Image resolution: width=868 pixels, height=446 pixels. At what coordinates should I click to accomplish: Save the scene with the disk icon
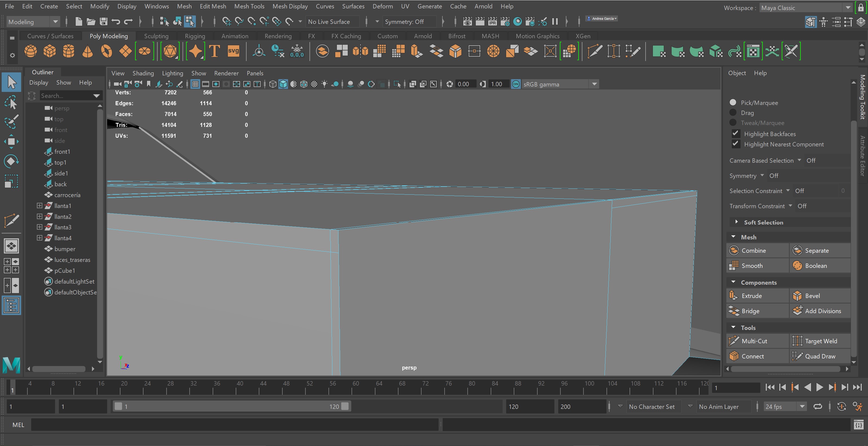coord(103,22)
